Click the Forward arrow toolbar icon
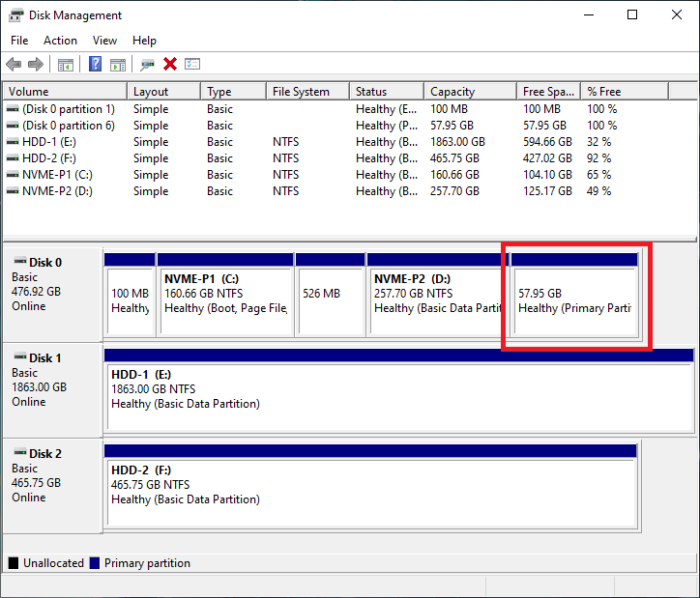This screenshot has width=700, height=598. 36,64
